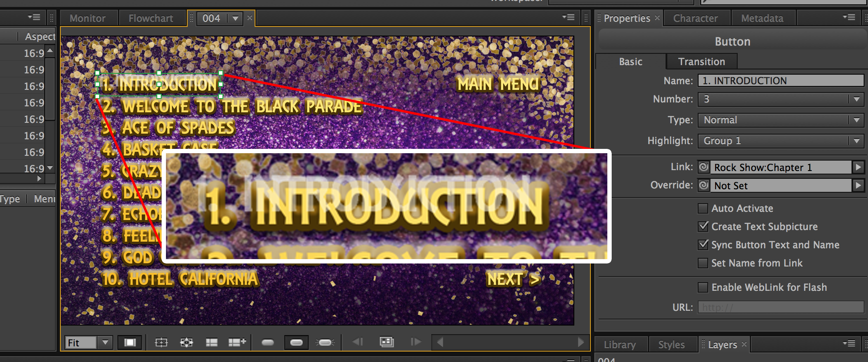868x362 pixels.
Task: Switch to the Character tab
Action: coord(695,18)
